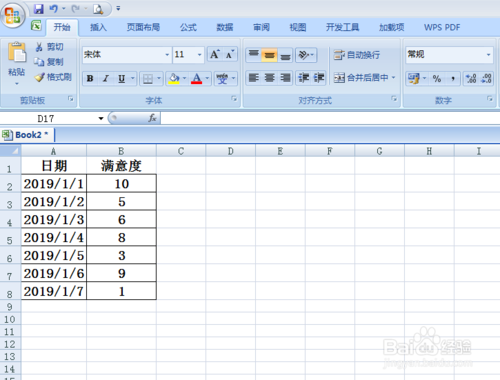500x380 pixels.
Task: Cut selection with 剪切
Action: (49, 47)
